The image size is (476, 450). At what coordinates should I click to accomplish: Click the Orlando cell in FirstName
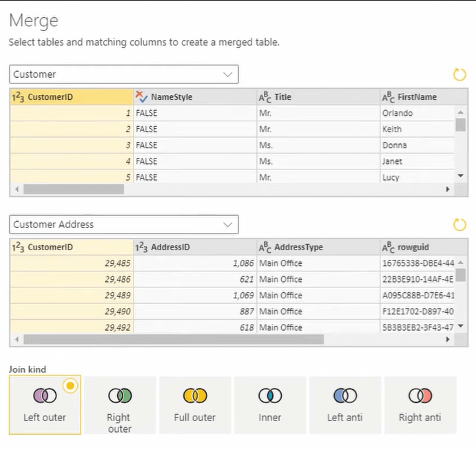coord(417,113)
